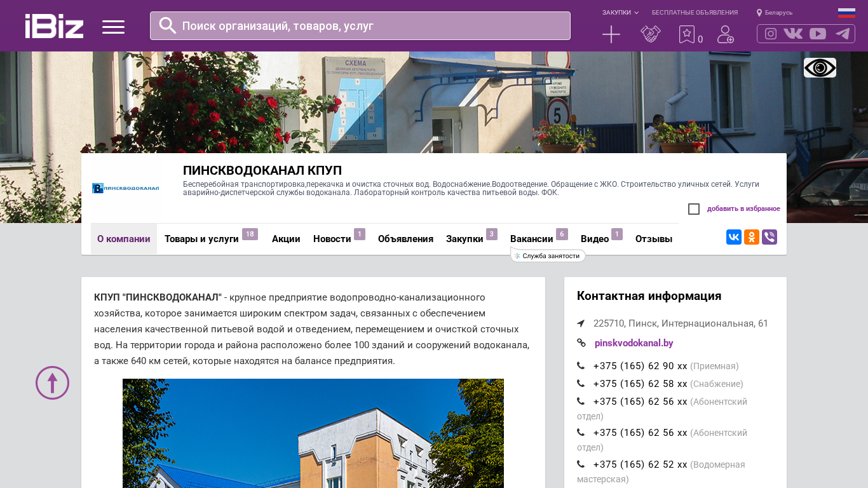Screen dimensions: 868x488
Task: Toggle accessibility eye icon on banner
Action: coord(820,67)
